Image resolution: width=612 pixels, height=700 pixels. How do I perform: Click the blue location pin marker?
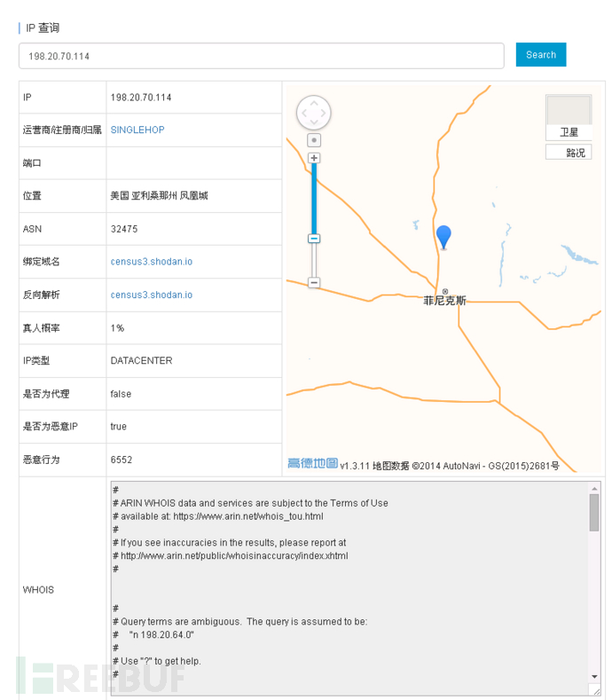coord(443,237)
